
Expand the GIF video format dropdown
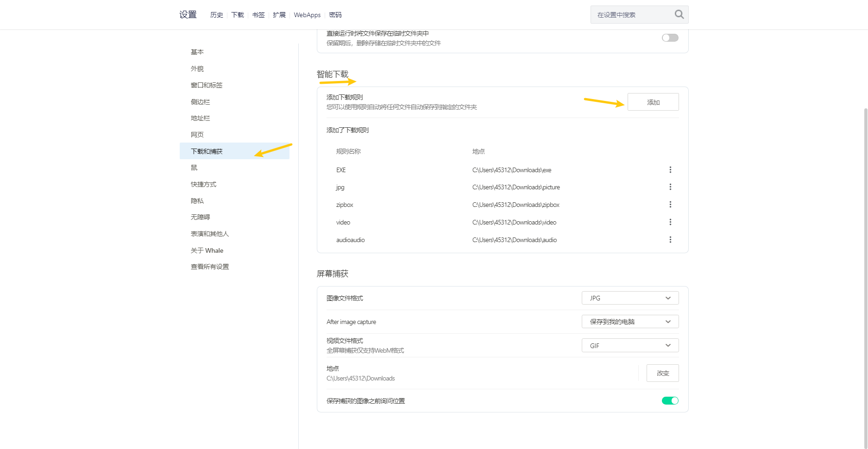point(630,346)
